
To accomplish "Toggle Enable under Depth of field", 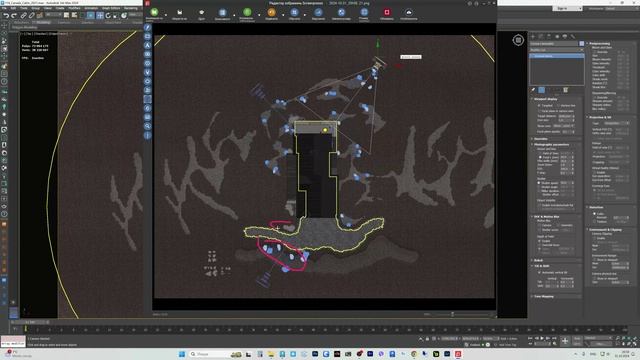I will point(539,241).
